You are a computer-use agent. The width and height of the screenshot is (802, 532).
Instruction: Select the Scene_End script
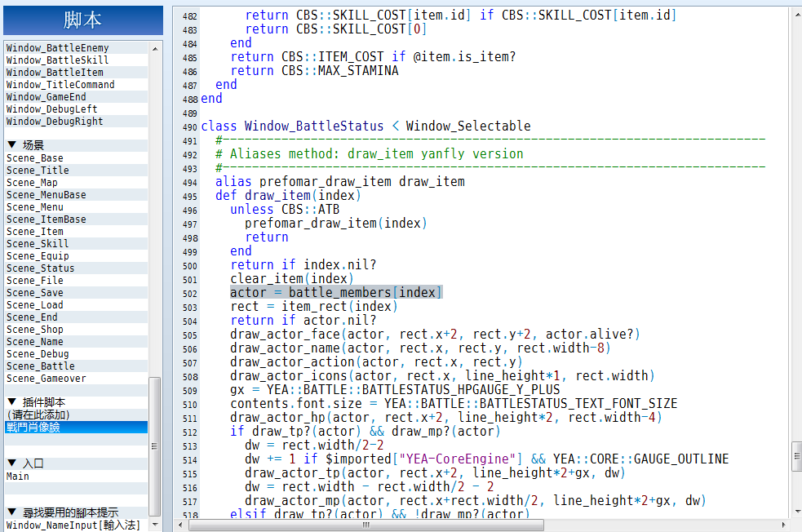[77, 317]
